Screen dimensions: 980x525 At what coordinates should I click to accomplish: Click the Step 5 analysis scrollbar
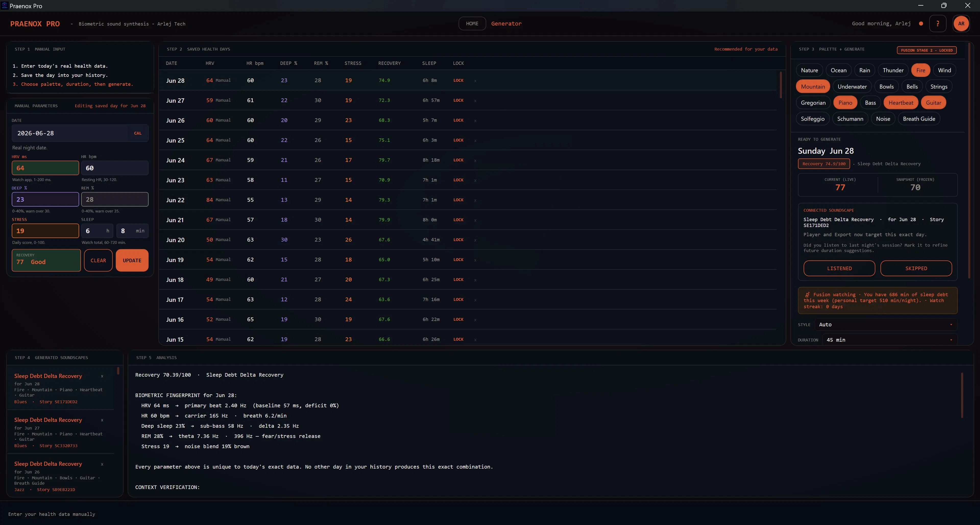(x=962, y=395)
